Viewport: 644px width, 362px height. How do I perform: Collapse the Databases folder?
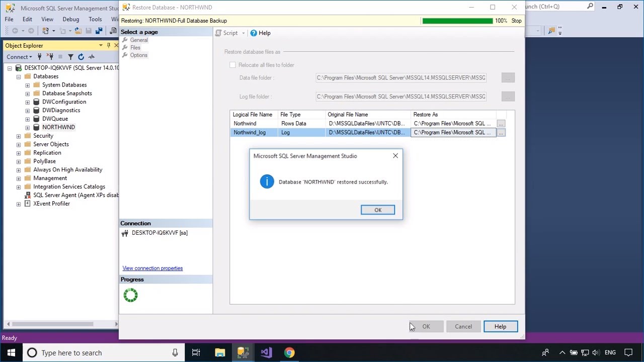coord(19,77)
